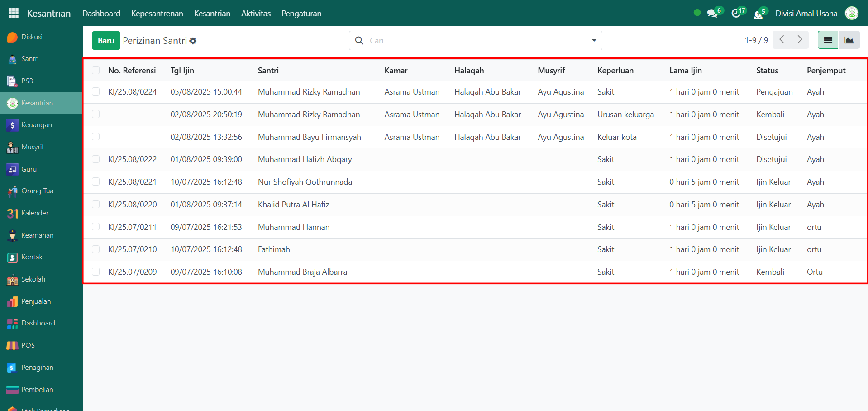Click the Baru button
The width and height of the screenshot is (868, 411).
[x=106, y=41]
